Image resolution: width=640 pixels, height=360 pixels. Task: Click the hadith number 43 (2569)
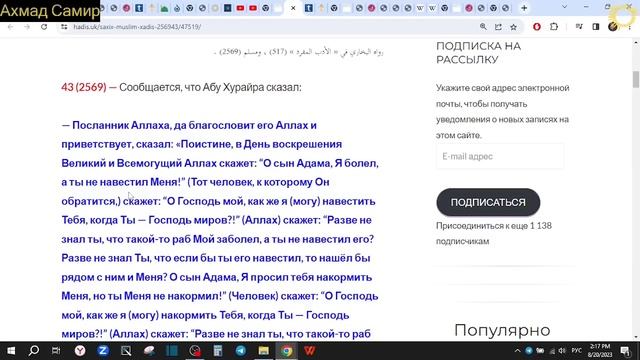pyautogui.click(x=84, y=87)
